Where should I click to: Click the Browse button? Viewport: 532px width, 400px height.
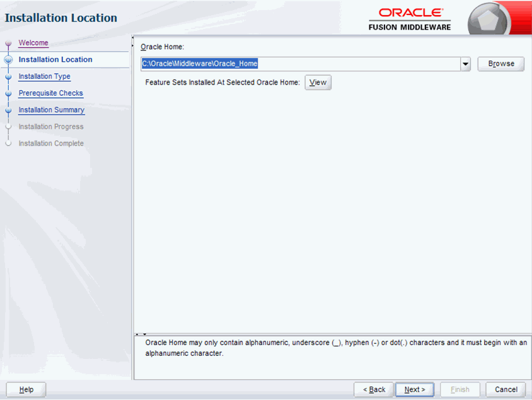tap(500, 63)
